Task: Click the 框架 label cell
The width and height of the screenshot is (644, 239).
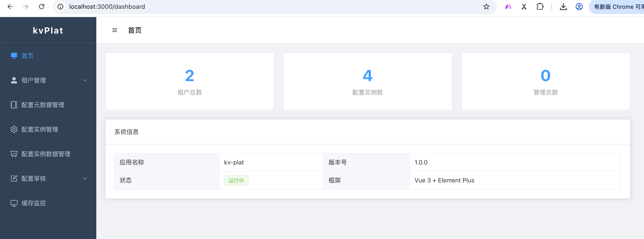Action: [x=366, y=180]
